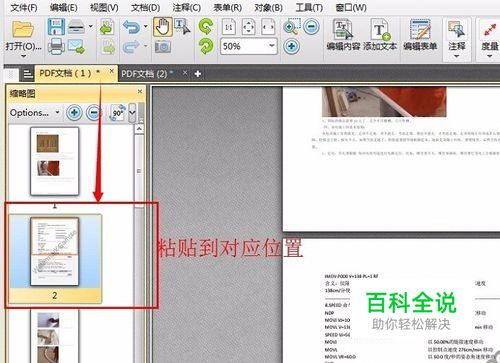Click the thumbnail panel scroll up arrow
Image resolution: width=500 pixels, height=363 pixels.
(139, 129)
